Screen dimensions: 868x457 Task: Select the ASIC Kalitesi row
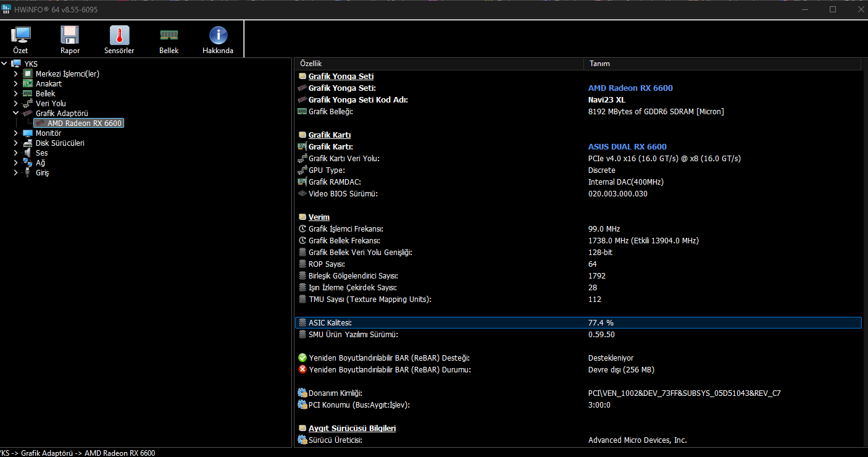578,322
